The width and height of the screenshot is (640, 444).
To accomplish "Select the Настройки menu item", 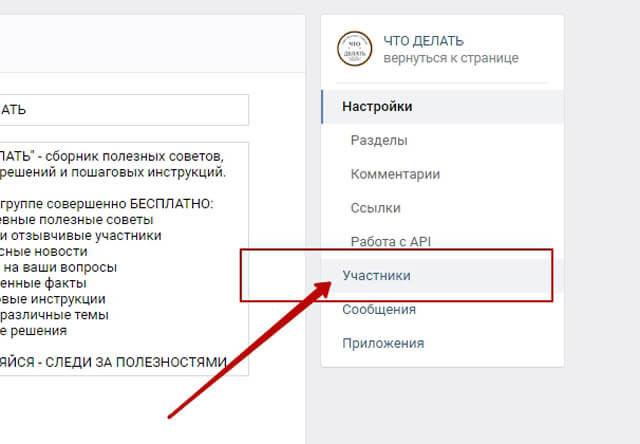I will click(x=443, y=107).
